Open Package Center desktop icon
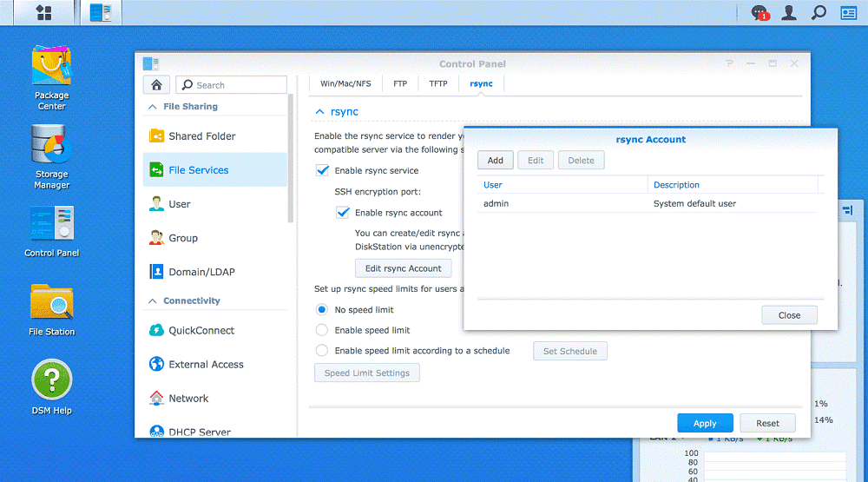Image resolution: width=868 pixels, height=482 pixels. point(51,69)
